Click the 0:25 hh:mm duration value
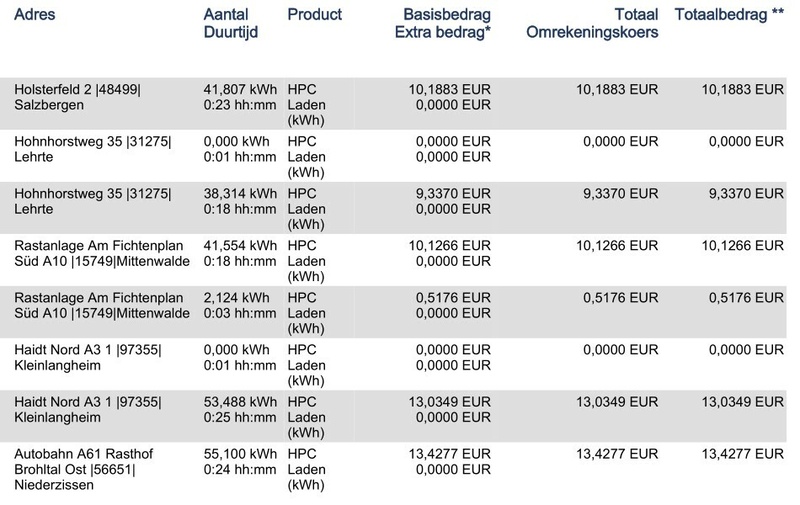This screenshot has height=505, width=800. coord(239,417)
